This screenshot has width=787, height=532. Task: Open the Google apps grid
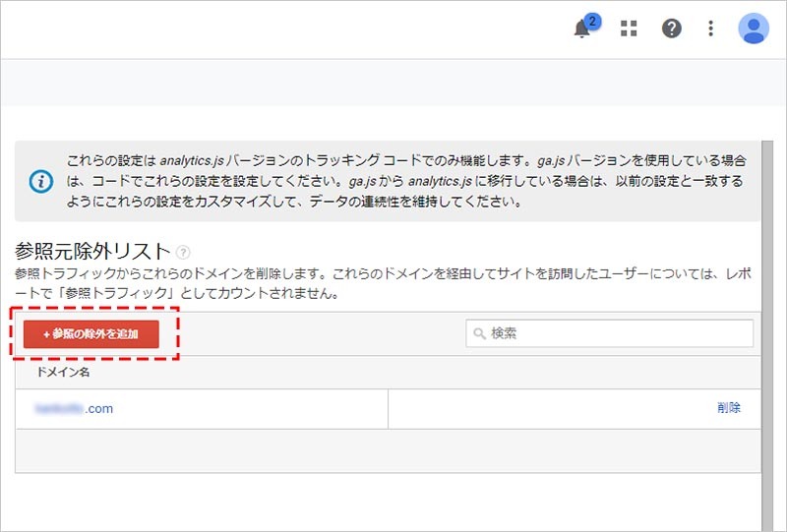(629, 29)
